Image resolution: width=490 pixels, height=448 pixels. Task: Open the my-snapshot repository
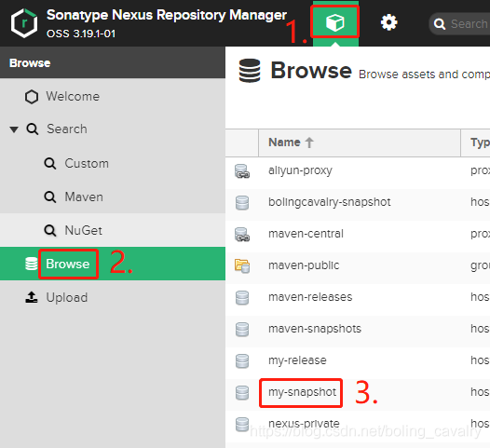point(302,392)
